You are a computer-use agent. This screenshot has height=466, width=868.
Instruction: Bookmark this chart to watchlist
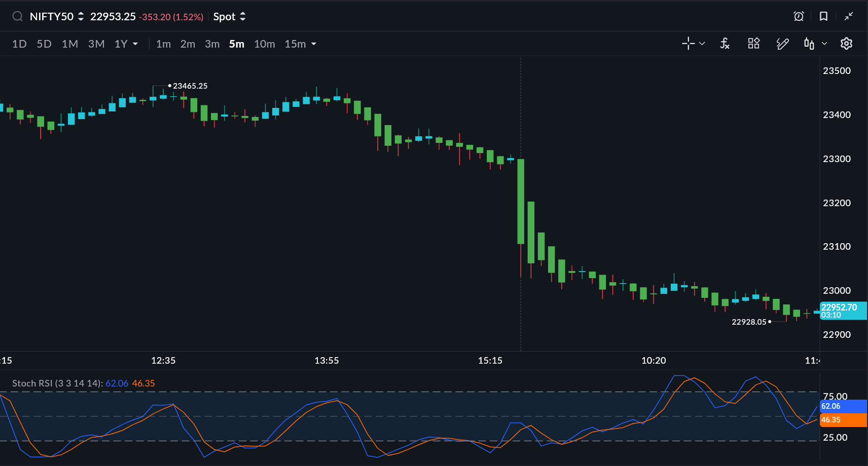click(x=823, y=17)
